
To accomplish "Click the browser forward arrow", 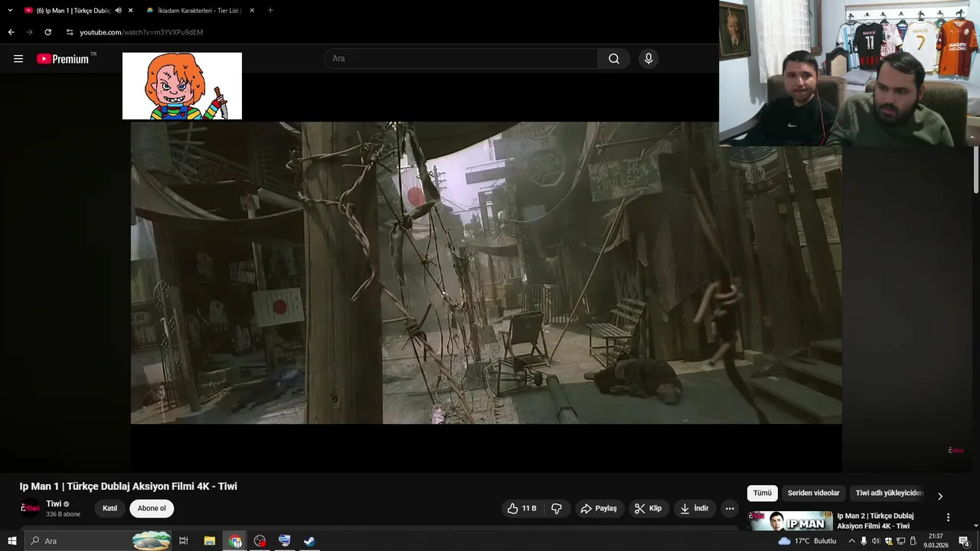I will (29, 32).
